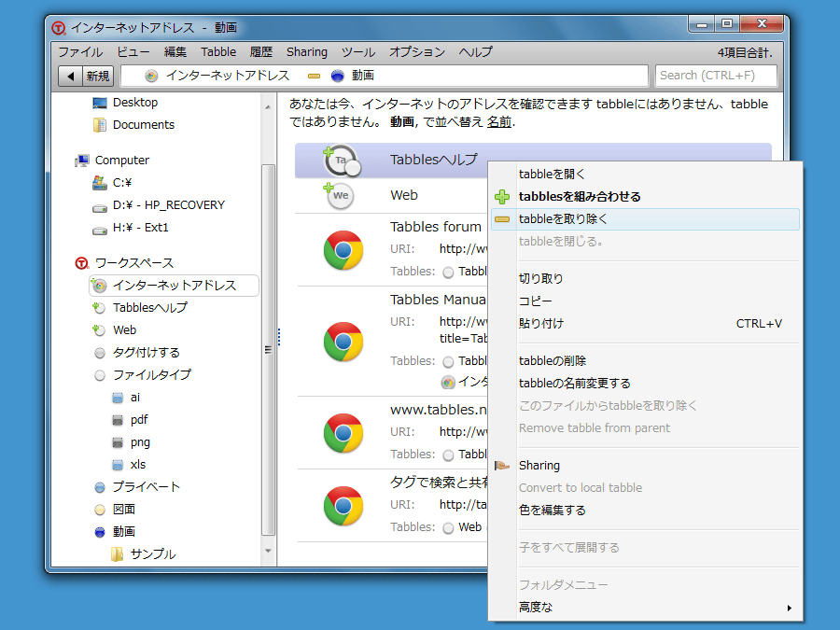Click the Tabbles logo in the title bar
840x630 pixels.
coord(59,28)
